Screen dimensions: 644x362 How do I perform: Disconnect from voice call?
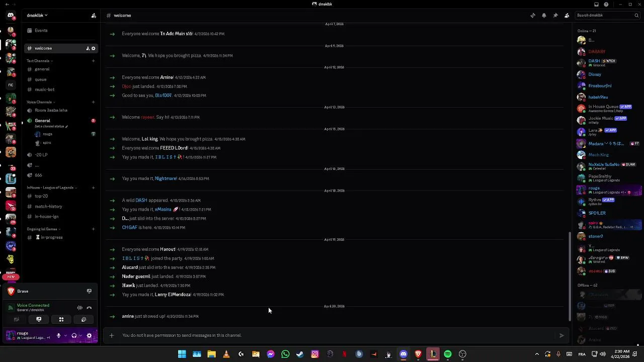coord(89,308)
